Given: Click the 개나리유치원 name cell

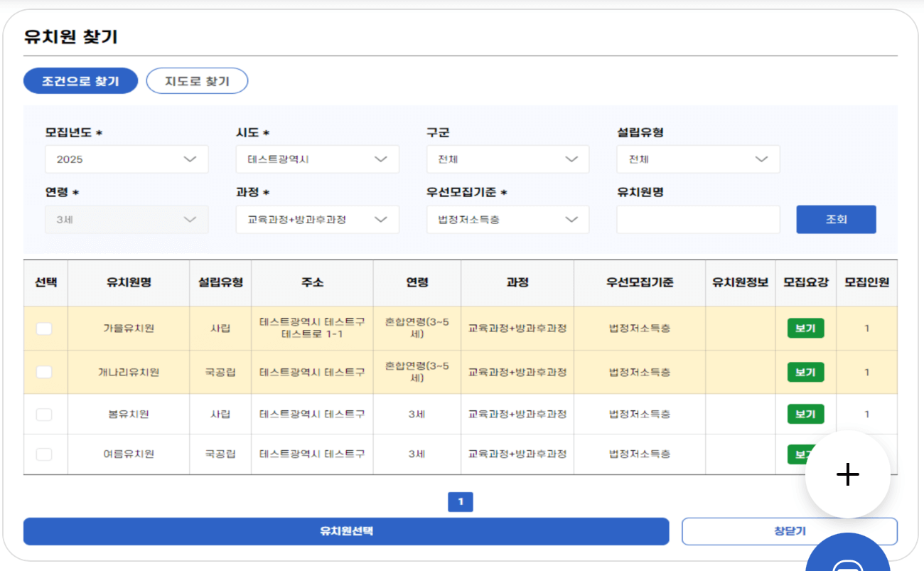Looking at the screenshot, I should (129, 372).
